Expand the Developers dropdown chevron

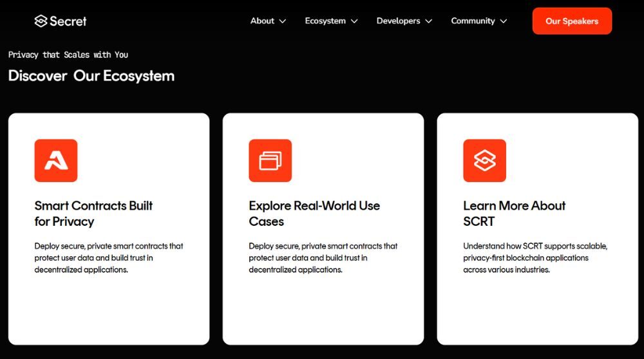(428, 21)
